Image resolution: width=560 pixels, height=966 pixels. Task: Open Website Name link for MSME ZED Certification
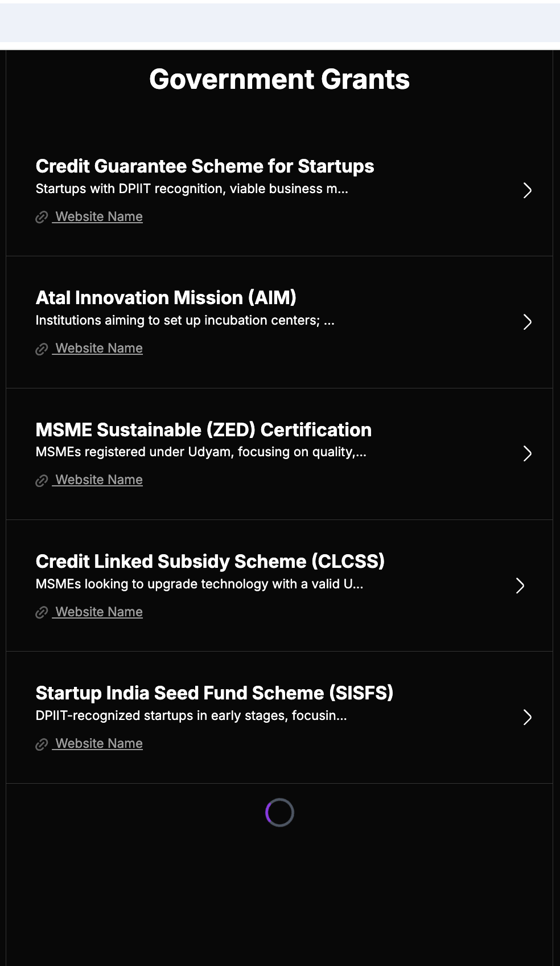[98, 480]
